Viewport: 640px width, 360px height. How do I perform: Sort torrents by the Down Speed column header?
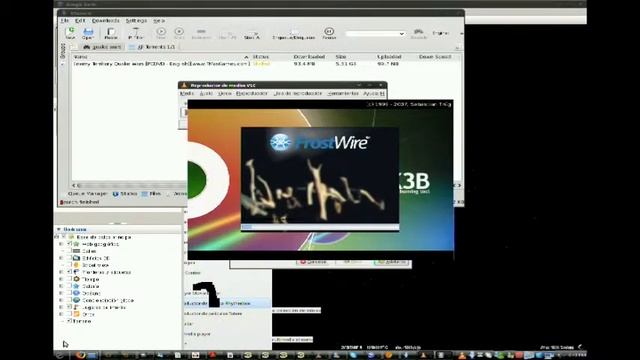point(435,57)
